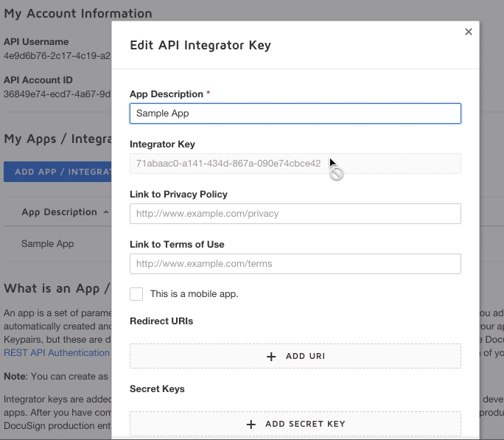Click the 'Integrator Key' field label

[162, 144]
